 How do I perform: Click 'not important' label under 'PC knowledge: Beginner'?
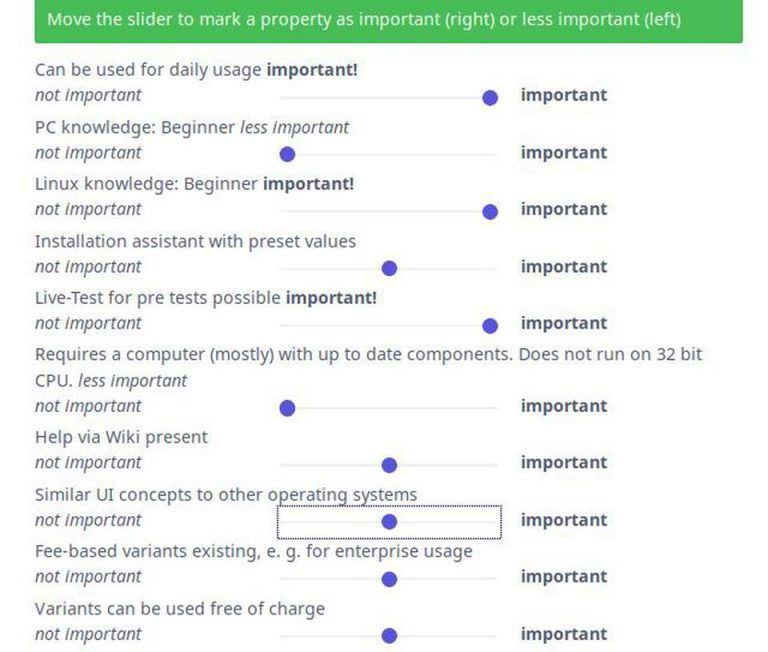coord(88,153)
